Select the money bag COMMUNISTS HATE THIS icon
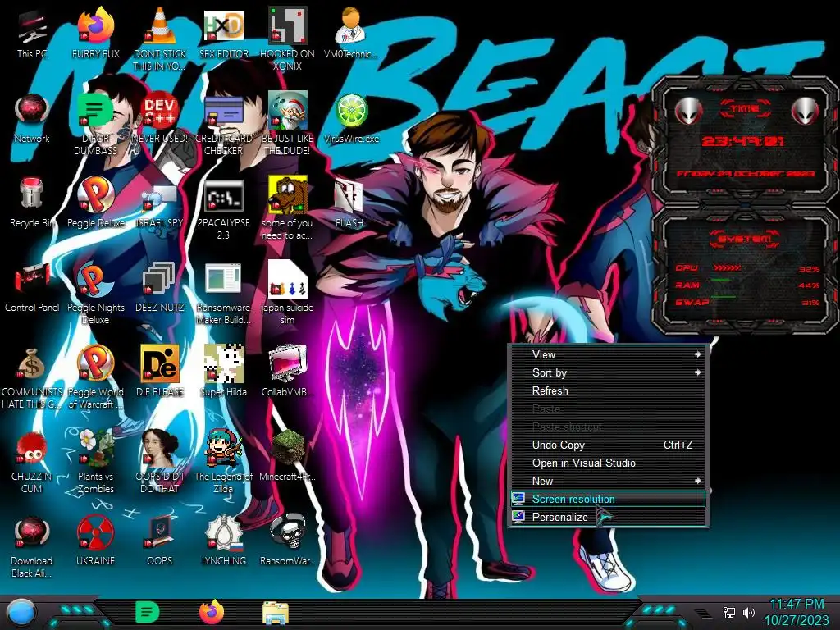840x630 pixels. click(x=32, y=364)
